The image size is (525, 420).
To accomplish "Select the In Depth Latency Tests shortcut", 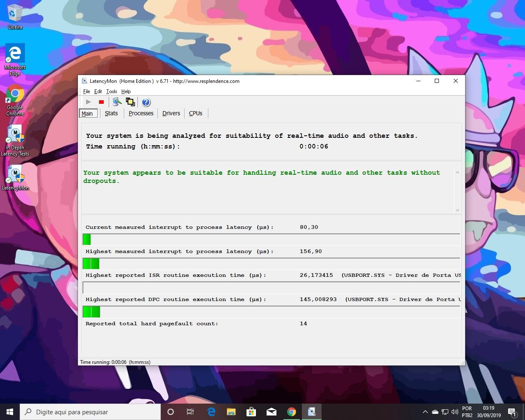I will coord(15,141).
